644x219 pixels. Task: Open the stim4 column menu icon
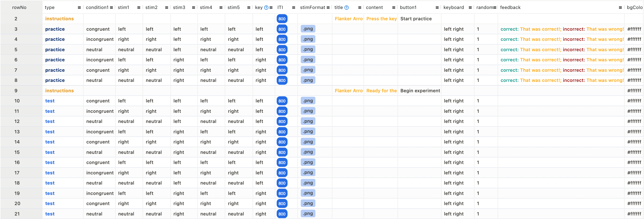pyautogui.click(x=221, y=8)
